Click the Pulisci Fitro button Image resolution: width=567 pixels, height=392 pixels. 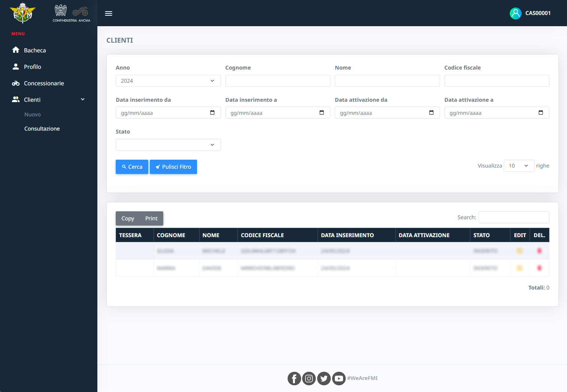click(173, 167)
